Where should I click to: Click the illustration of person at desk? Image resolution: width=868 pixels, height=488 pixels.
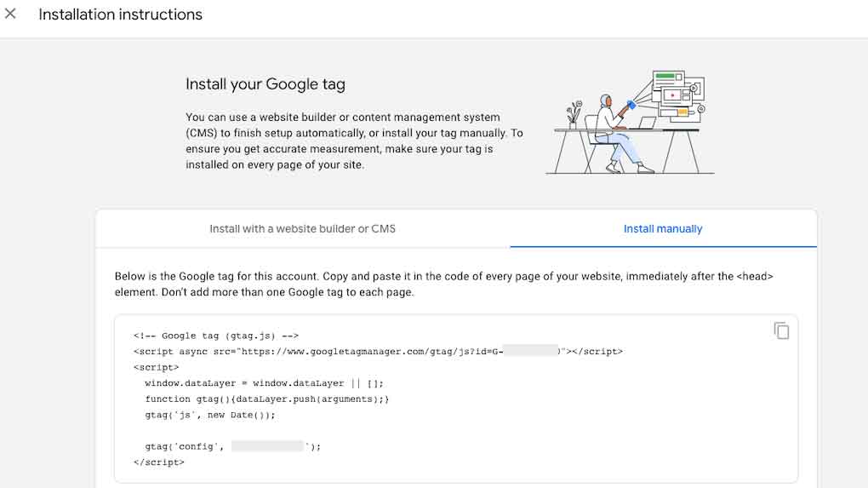(x=630, y=123)
